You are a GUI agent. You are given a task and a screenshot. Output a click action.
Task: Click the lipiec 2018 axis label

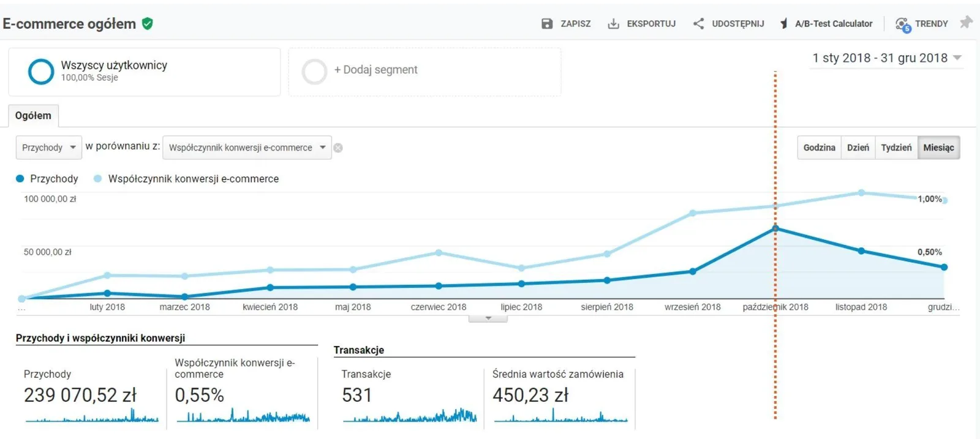(x=521, y=307)
